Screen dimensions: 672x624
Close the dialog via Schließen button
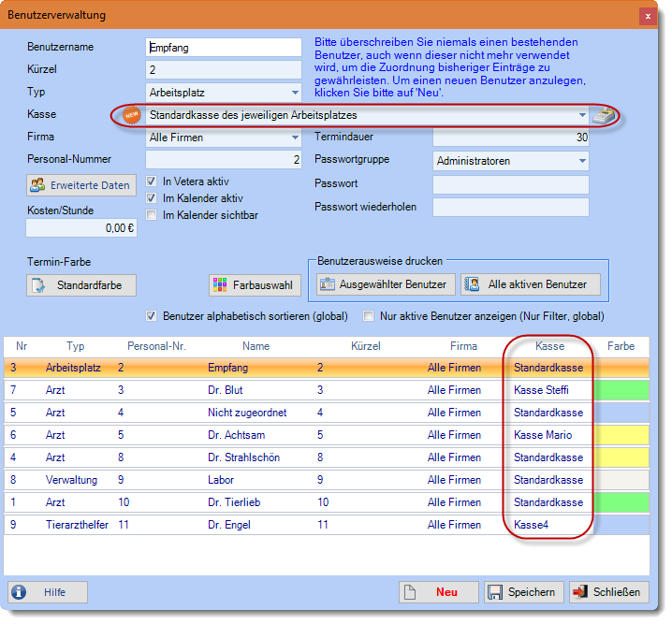coord(608,592)
